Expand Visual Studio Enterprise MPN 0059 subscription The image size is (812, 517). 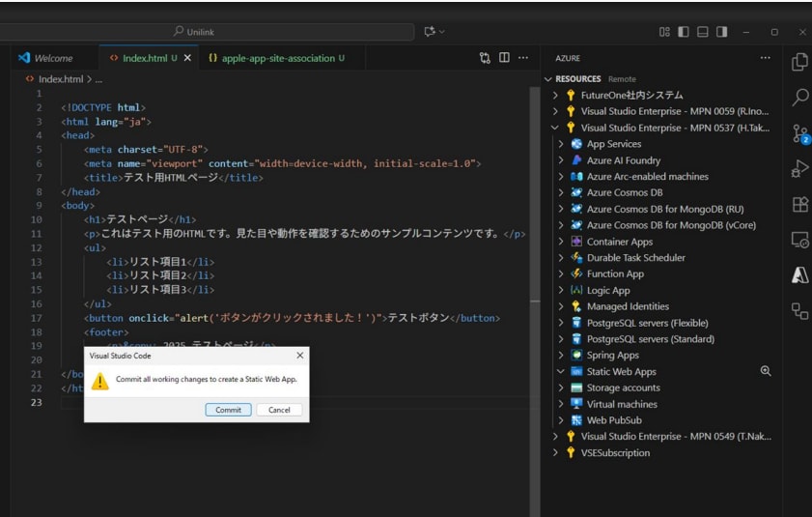[555, 111]
